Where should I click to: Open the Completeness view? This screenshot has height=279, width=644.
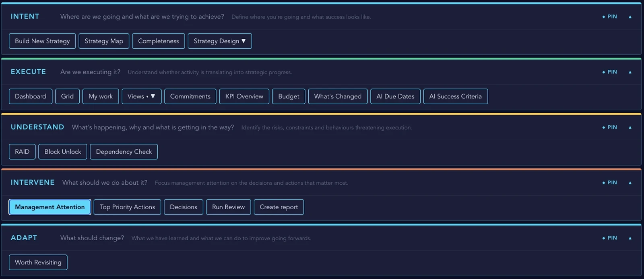tap(158, 41)
